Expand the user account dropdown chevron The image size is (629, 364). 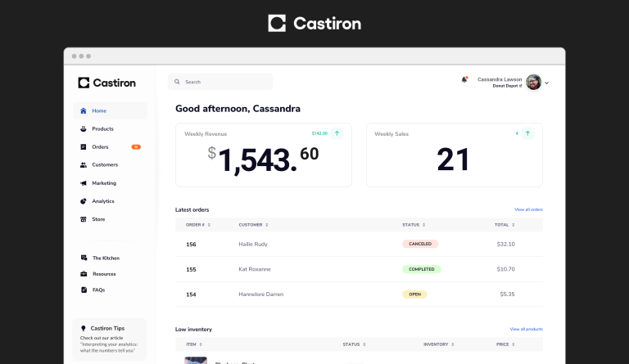coord(547,83)
